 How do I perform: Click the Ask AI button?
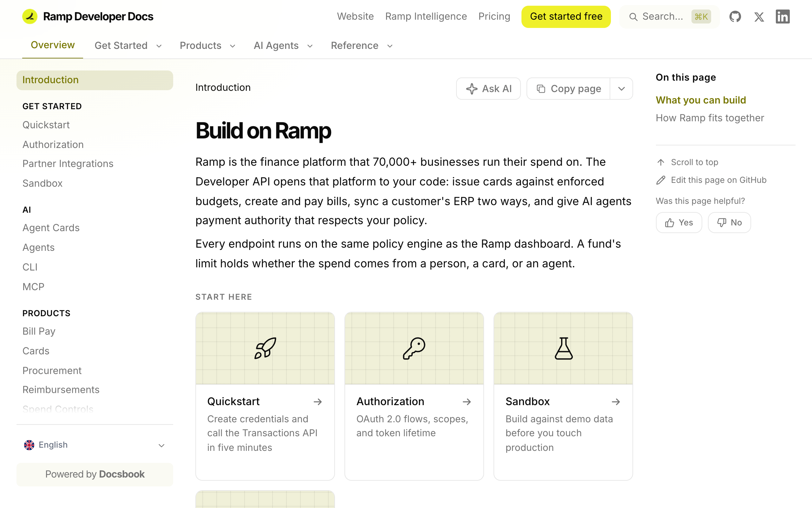488,89
